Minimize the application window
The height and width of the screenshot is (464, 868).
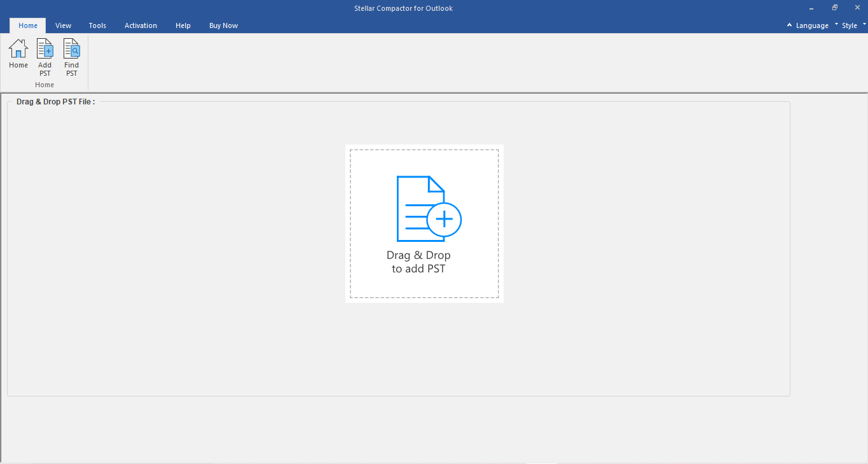coord(810,8)
